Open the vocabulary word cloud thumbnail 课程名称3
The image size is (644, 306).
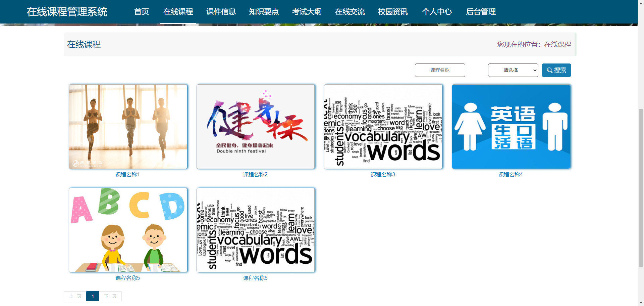383,127
